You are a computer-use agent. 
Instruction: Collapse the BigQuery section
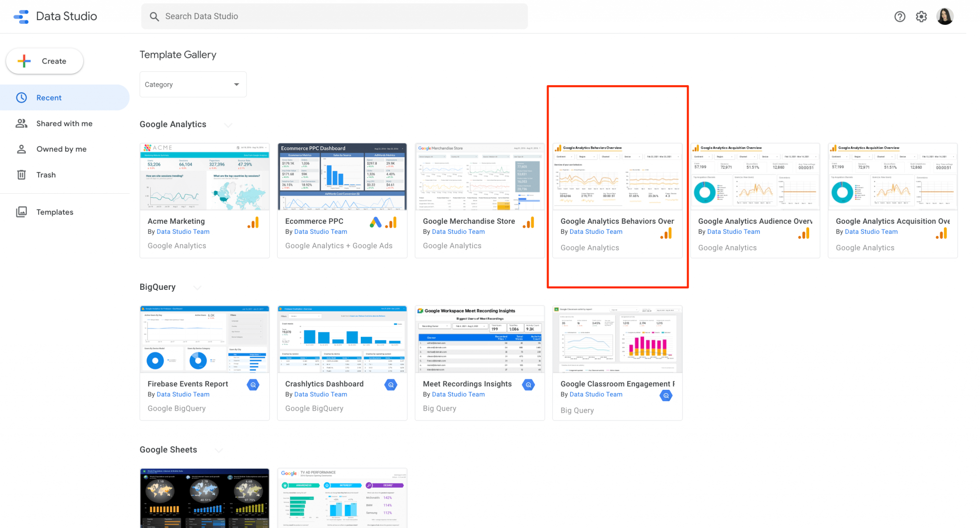(x=197, y=287)
